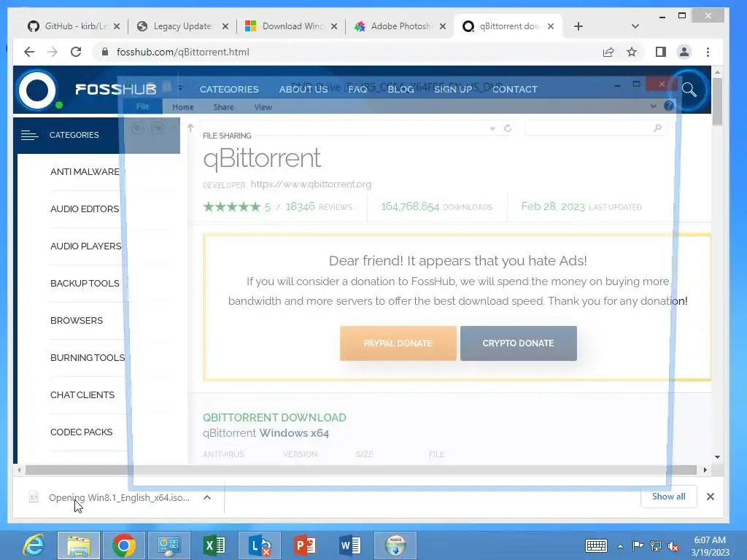Click the five-star rating

(x=232, y=206)
